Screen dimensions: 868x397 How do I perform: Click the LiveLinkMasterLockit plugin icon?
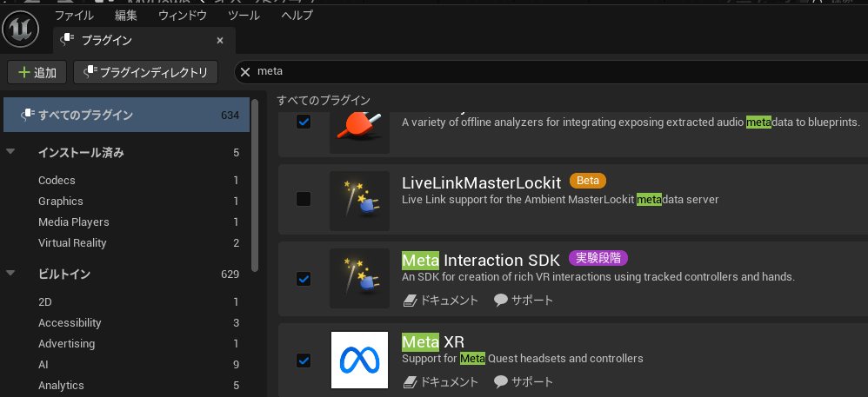tap(359, 201)
